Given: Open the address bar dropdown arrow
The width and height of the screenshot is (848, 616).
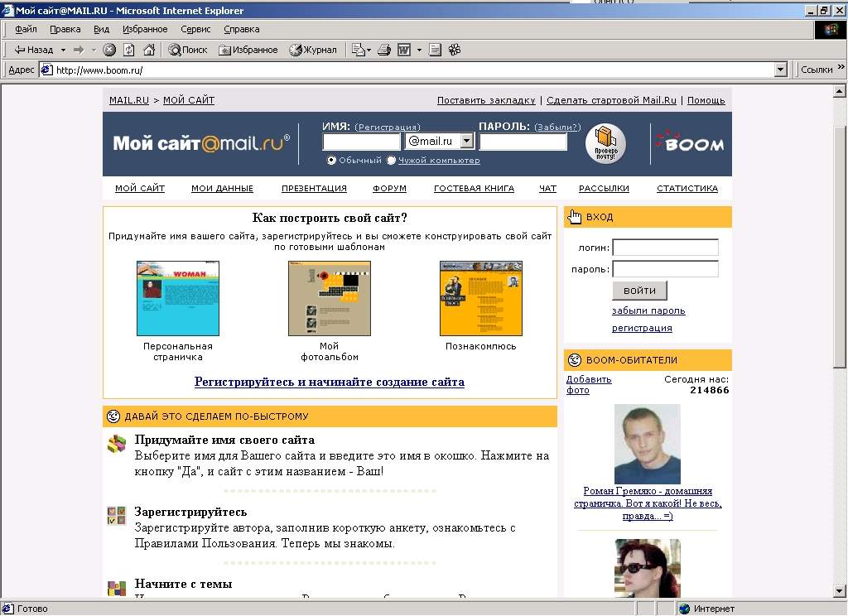Looking at the screenshot, I should point(780,70).
